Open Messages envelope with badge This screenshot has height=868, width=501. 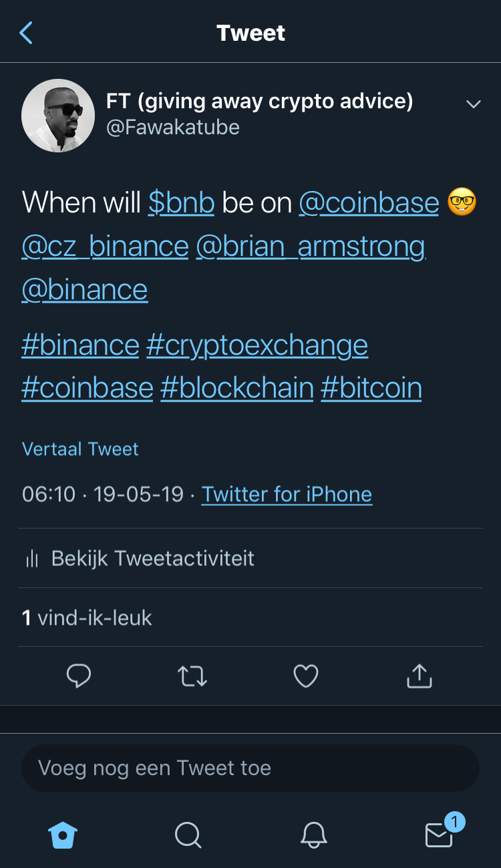click(440, 835)
